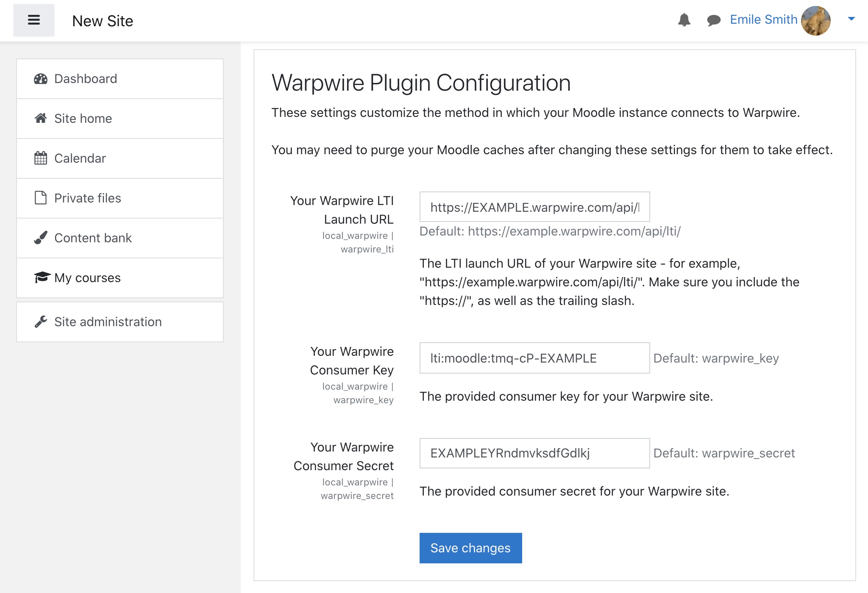Viewport: 868px width, 593px height.
Task: Open the Dashboard menu item
Action: [86, 79]
